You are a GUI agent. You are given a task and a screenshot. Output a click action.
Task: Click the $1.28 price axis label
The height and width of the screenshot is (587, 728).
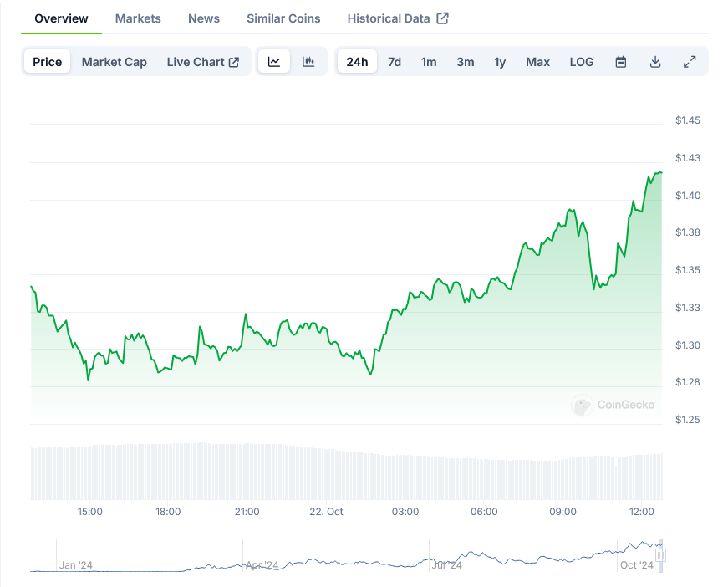(x=688, y=382)
